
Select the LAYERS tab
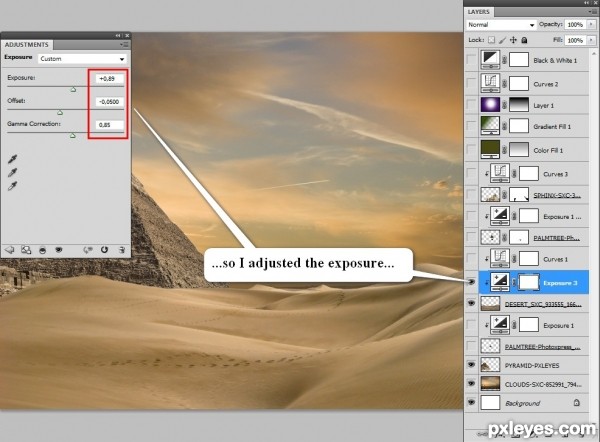pos(479,12)
